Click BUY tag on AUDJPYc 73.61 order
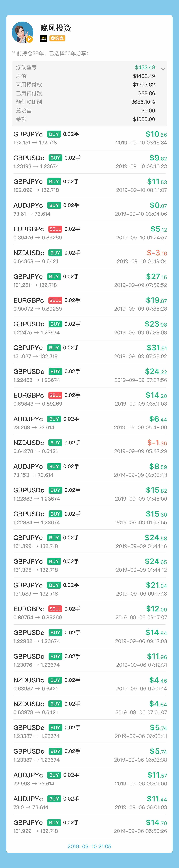 click(54, 205)
